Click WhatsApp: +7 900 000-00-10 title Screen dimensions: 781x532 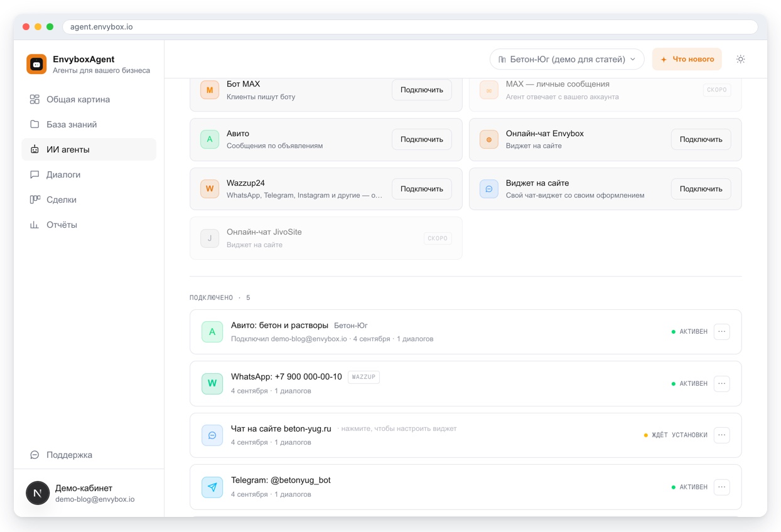(x=286, y=377)
